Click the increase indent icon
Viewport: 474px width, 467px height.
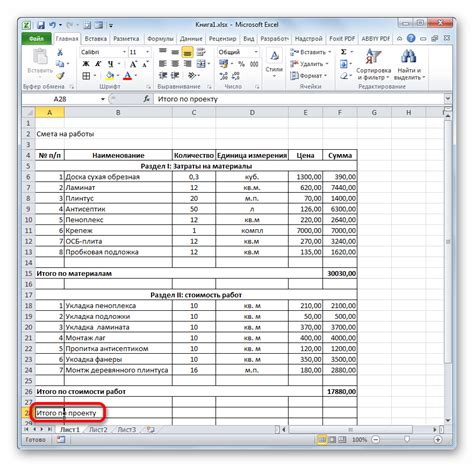coord(175,76)
